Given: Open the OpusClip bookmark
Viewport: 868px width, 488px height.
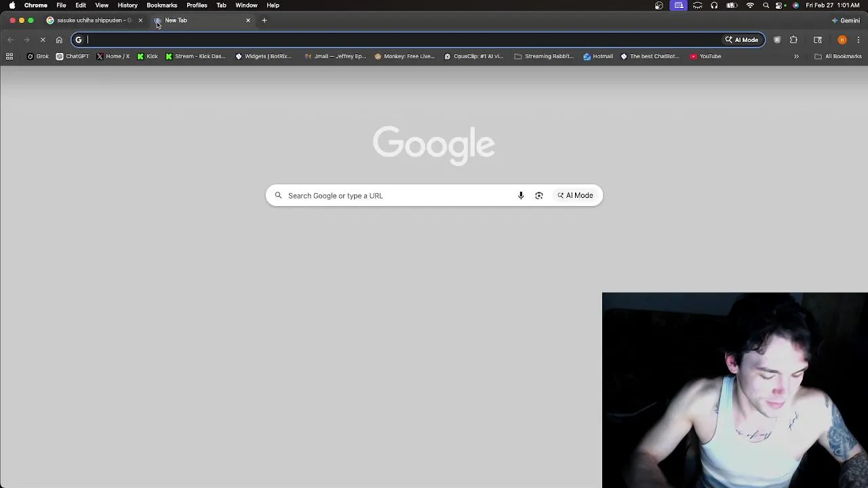Looking at the screenshot, I should click(474, 56).
